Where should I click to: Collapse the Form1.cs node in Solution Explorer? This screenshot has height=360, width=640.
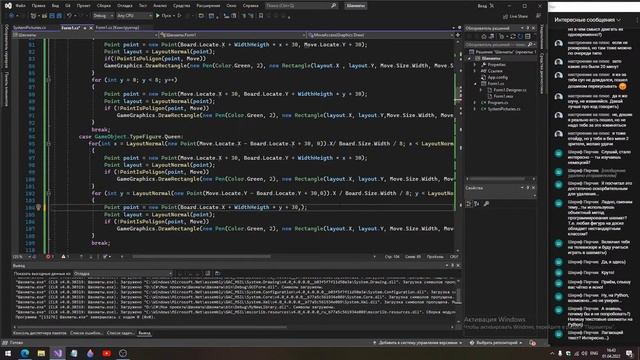pos(475,84)
